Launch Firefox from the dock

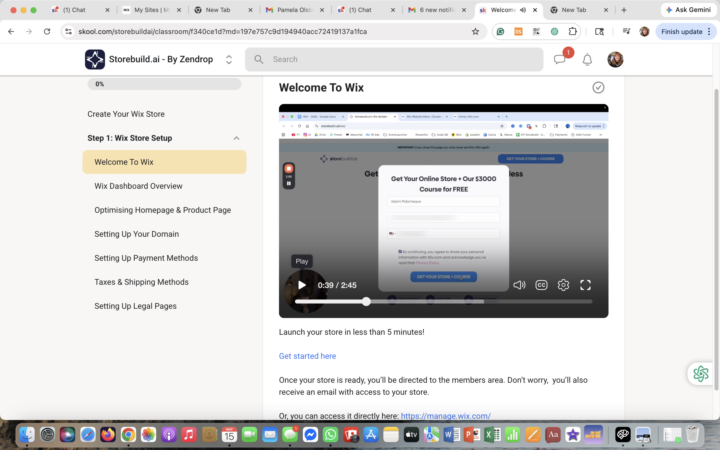tap(108, 434)
